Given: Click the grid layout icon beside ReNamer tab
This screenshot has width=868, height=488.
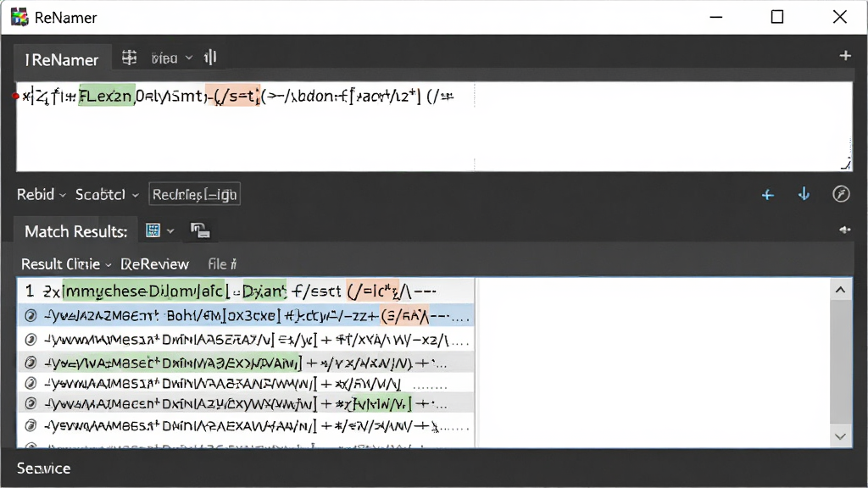Looking at the screenshot, I should (129, 58).
